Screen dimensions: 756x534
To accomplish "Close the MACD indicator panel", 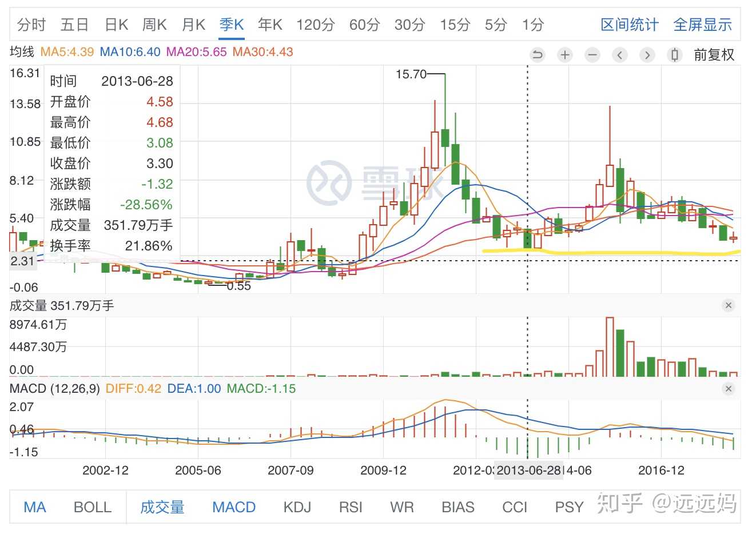I will pos(729,389).
